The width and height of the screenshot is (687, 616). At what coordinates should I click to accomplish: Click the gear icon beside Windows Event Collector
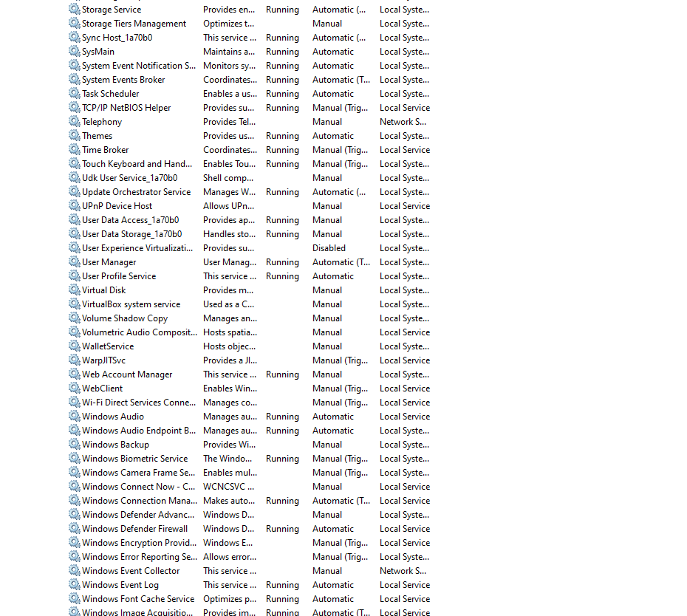[75, 570]
